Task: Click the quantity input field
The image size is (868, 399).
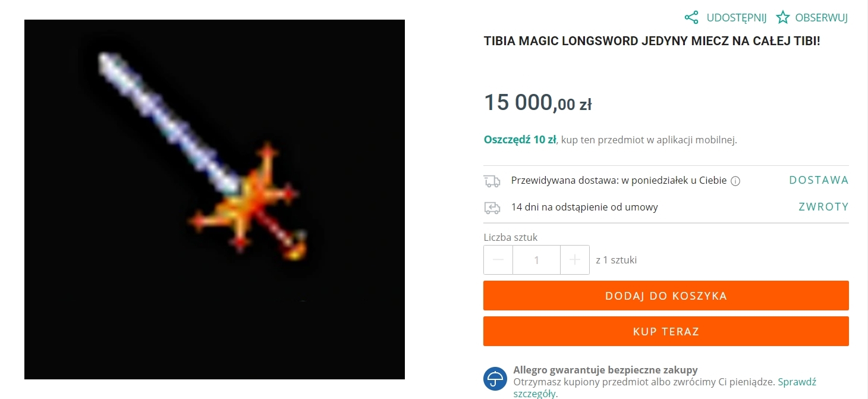Action: [537, 260]
